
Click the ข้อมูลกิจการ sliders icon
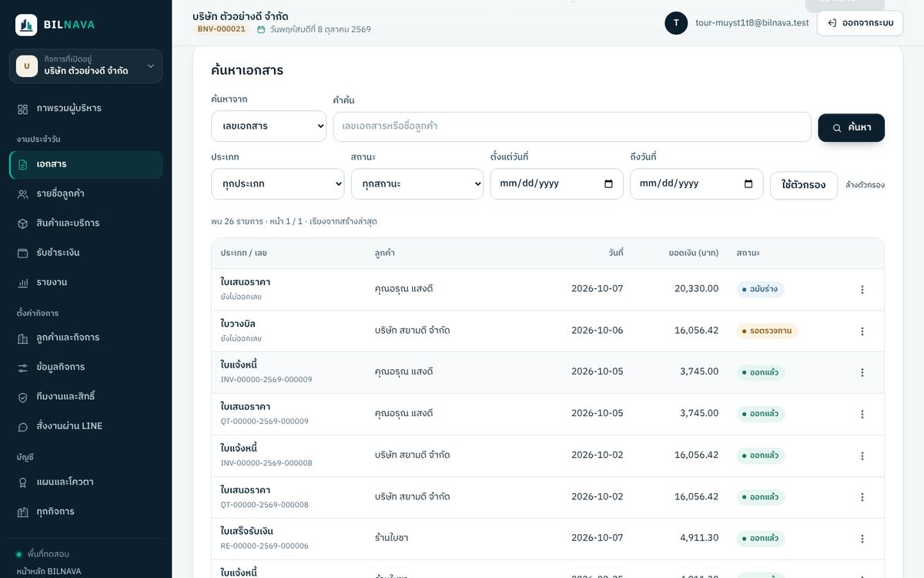23,368
